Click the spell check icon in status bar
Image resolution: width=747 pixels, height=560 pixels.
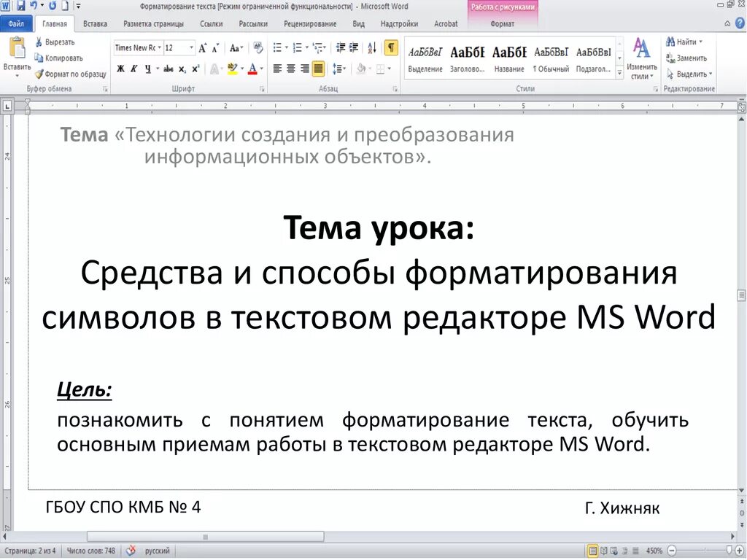pyautogui.click(x=131, y=551)
